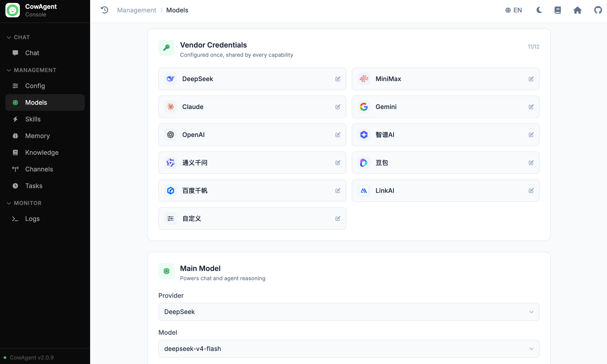Image resolution: width=607 pixels, height=364 pixels.
Task: Click the Main Model heading
Action: tap(200, 268)
